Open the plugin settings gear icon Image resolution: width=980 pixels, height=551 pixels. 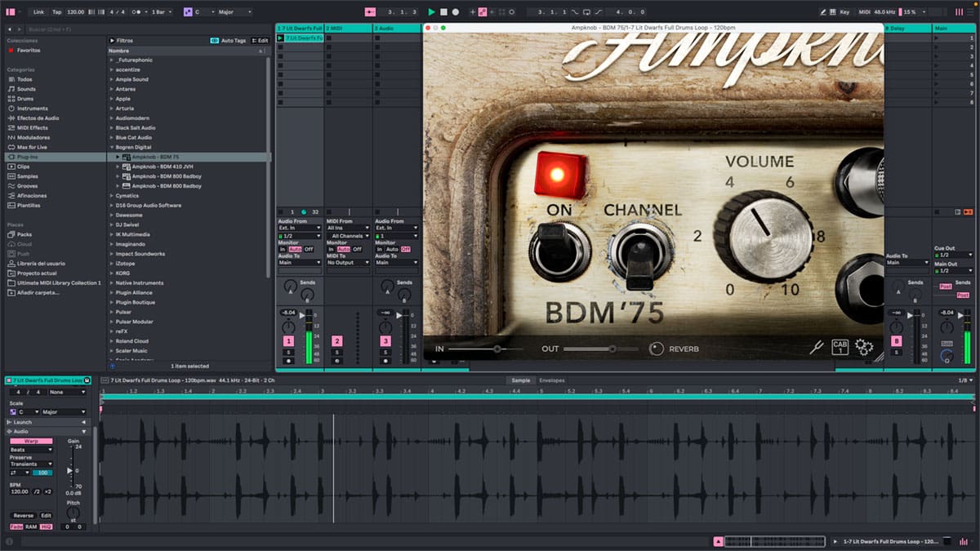click(864, 348)
